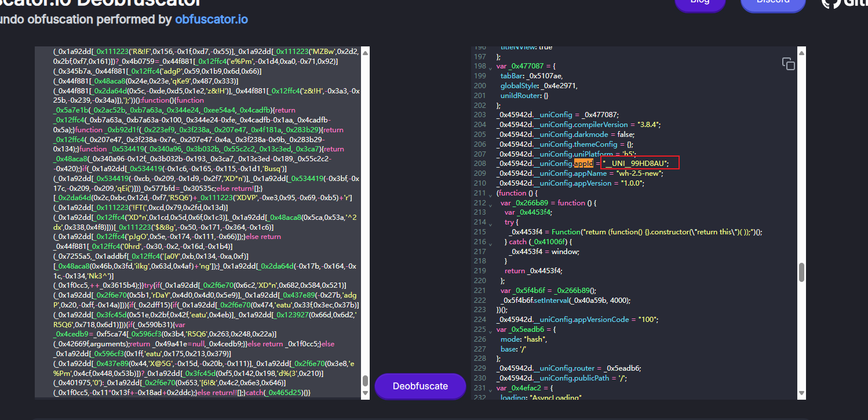Click the var _0x5f4b6f = _0x266b89() line
The image size is (868, 420).
[x=548, y=291]
